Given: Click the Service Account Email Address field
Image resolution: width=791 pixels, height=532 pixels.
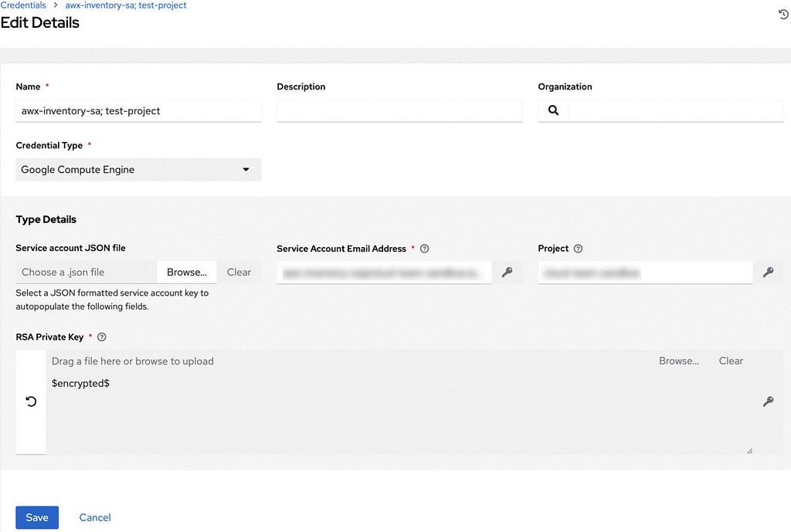Looking at the screenshot, I should pos(384,273).
